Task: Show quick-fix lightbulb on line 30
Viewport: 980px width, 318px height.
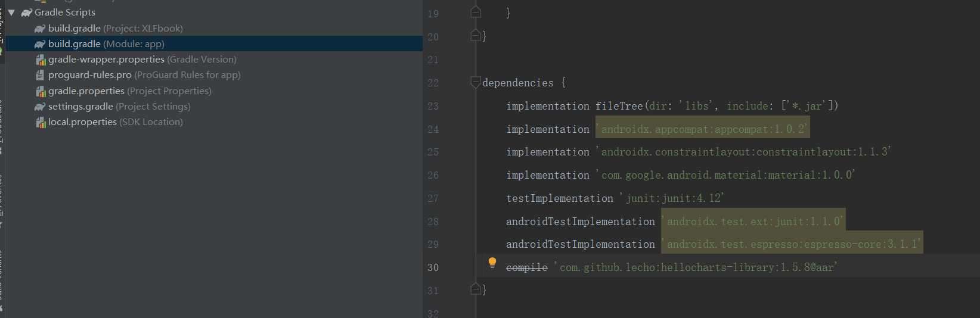Action: [x=492, y=263]
